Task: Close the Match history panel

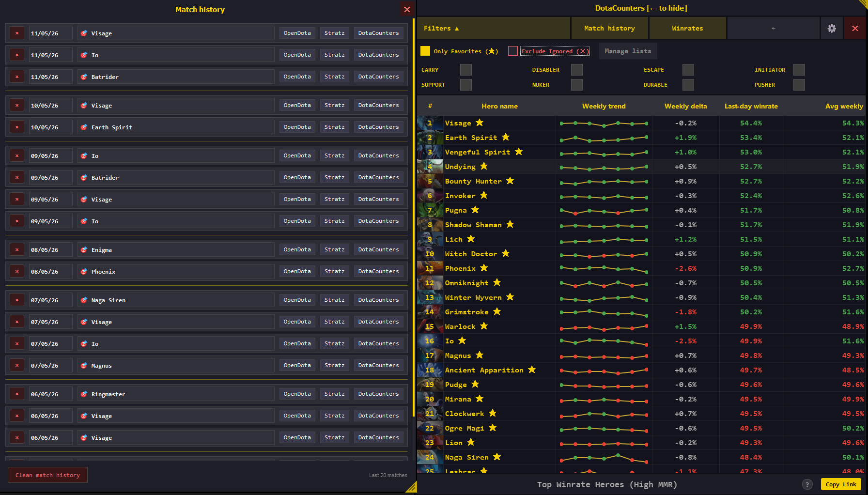Action: pyautogui.click(x=407, y=9)
